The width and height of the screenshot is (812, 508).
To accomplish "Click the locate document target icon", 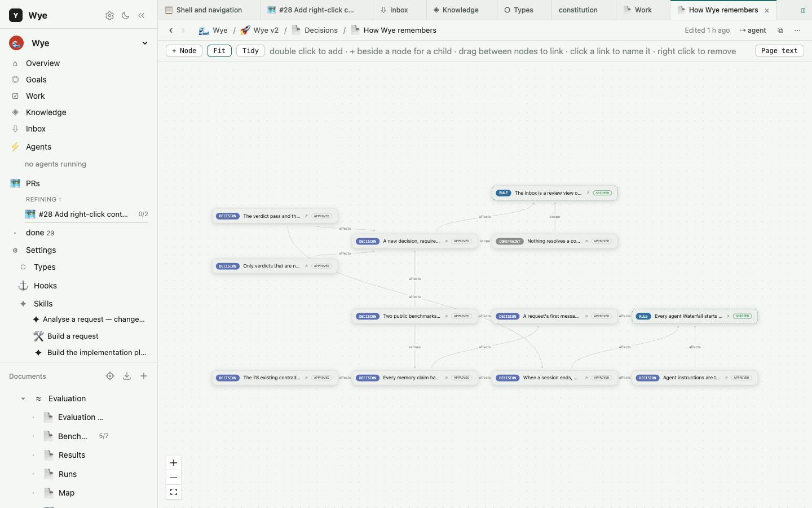I will click(x=110, y=376).
